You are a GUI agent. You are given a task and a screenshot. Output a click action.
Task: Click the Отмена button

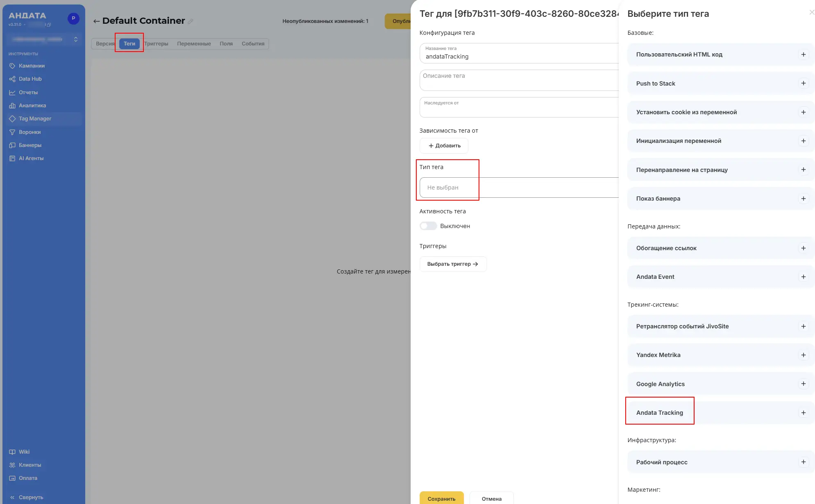491,498
